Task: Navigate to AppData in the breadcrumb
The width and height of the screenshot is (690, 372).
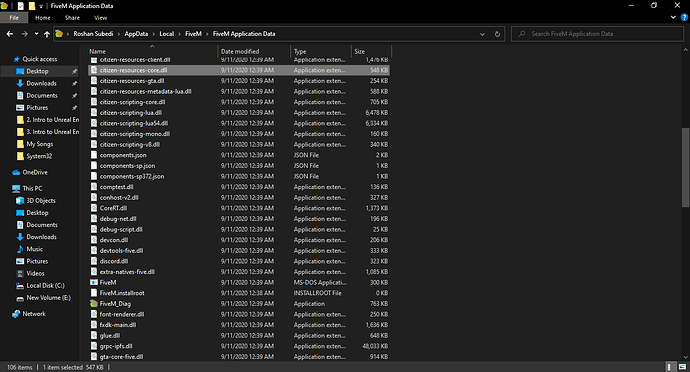Action: point(136,34)
